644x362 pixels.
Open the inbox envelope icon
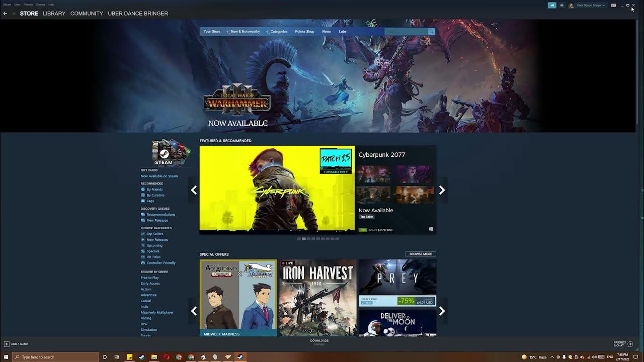click(562, 5)
